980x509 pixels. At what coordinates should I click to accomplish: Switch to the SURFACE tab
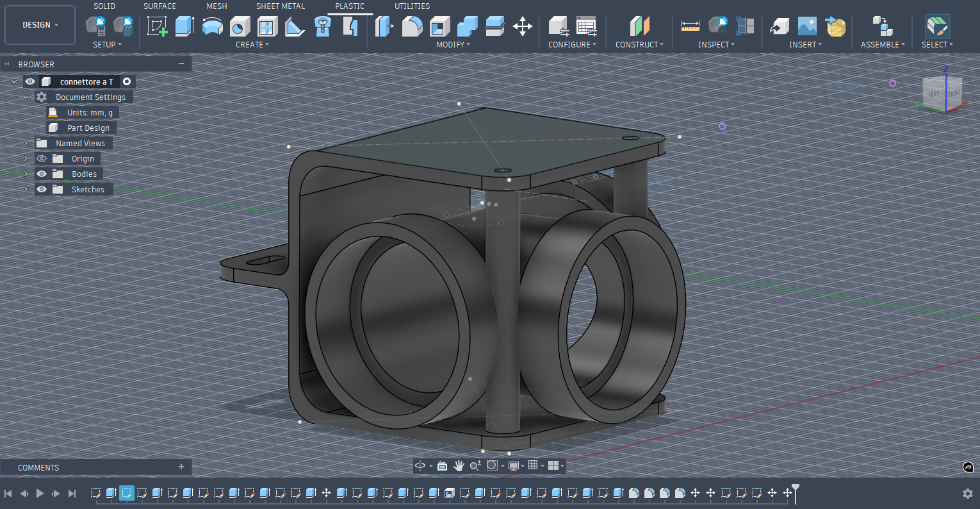(159, 6)
